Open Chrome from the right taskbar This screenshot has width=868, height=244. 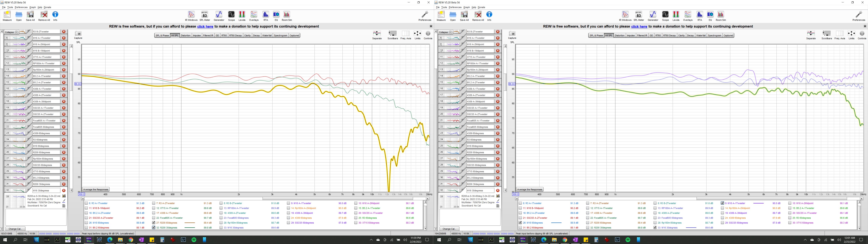click(565, 240)
